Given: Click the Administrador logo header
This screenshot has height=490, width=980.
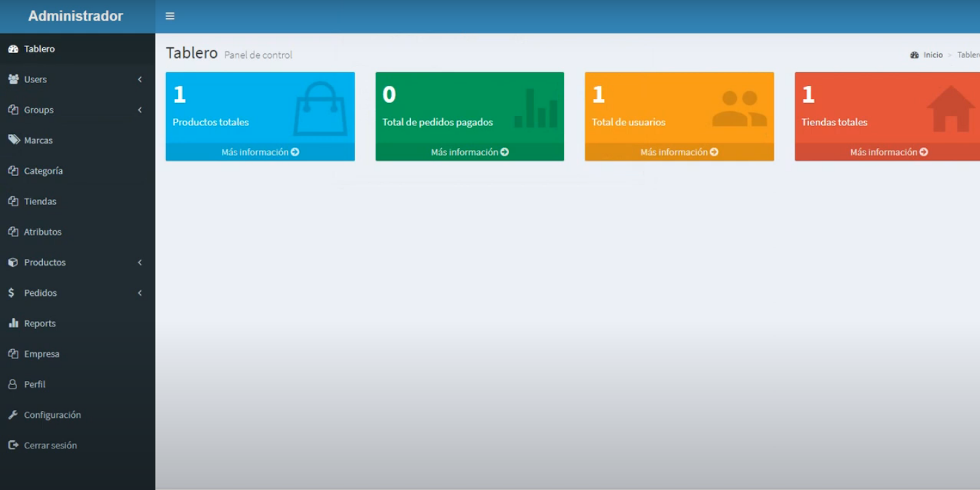Looking at the screenshot, I should 76,16.
